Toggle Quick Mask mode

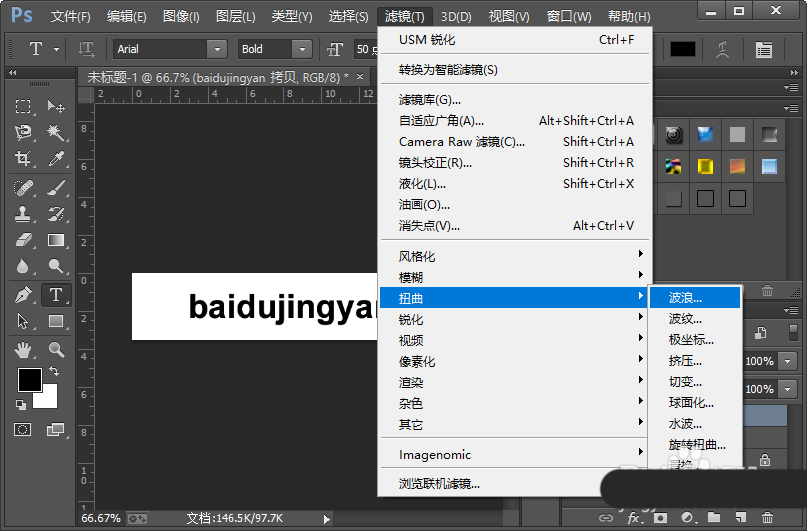point(23,429)
